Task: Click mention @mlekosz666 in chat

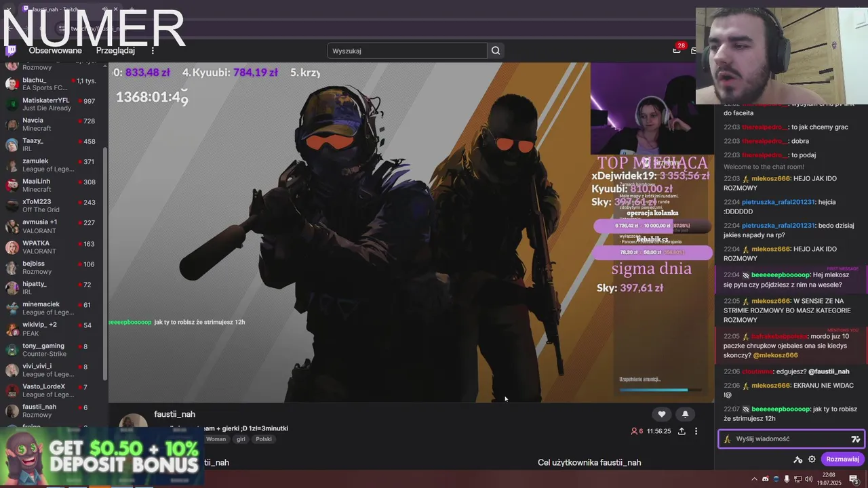Action: pyautogui.click(x=775, y=355)
